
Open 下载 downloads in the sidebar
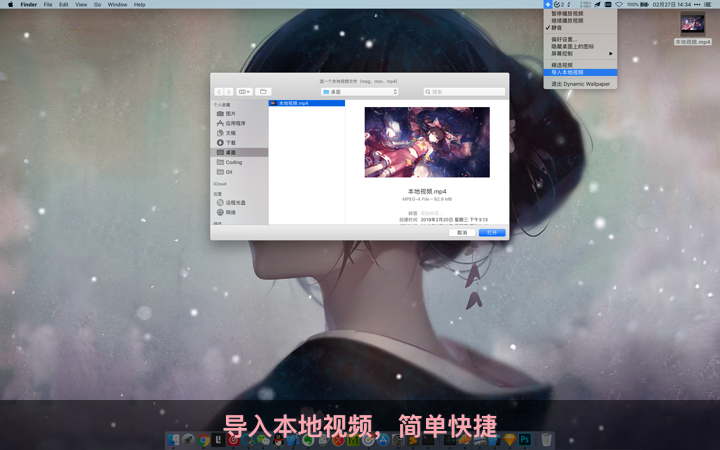pyautogui.click(x=239, y=142)
